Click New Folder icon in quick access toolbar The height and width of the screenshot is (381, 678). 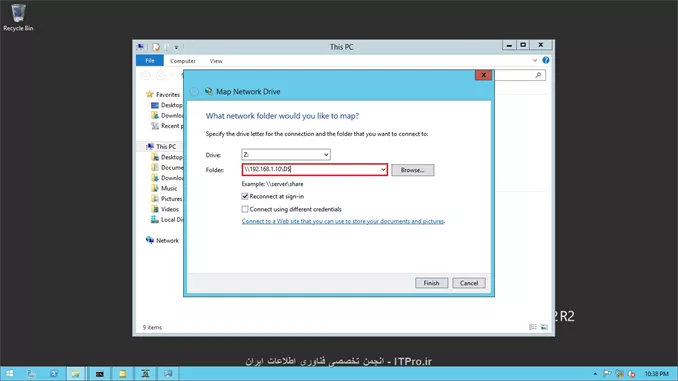click(x=167, y=47)
